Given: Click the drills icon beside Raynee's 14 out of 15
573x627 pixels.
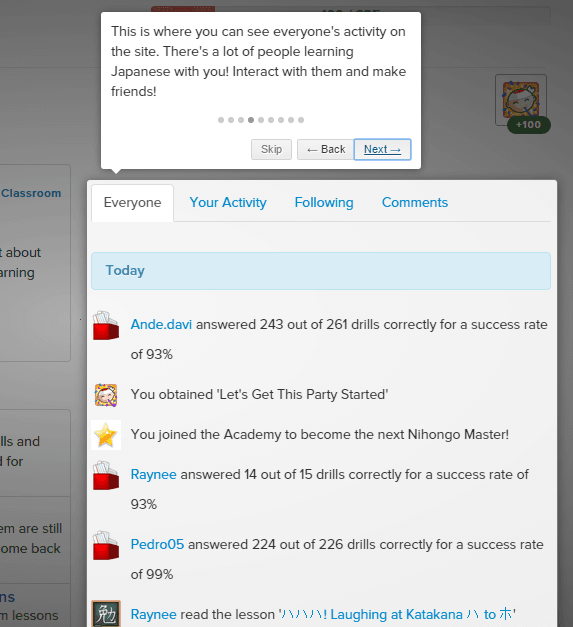Looking at the screenshot, I should [106, 475].
